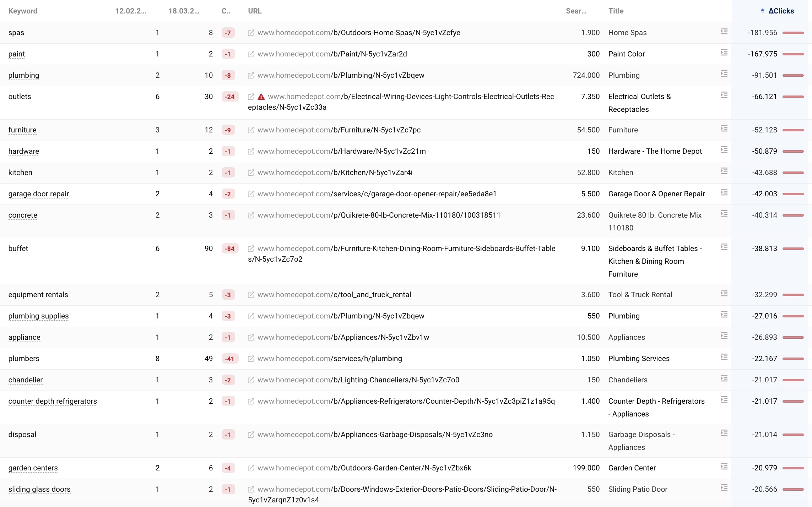812x507 pixels.
Task: Sort table by ΔClicks column
Action: coord(781,11)
